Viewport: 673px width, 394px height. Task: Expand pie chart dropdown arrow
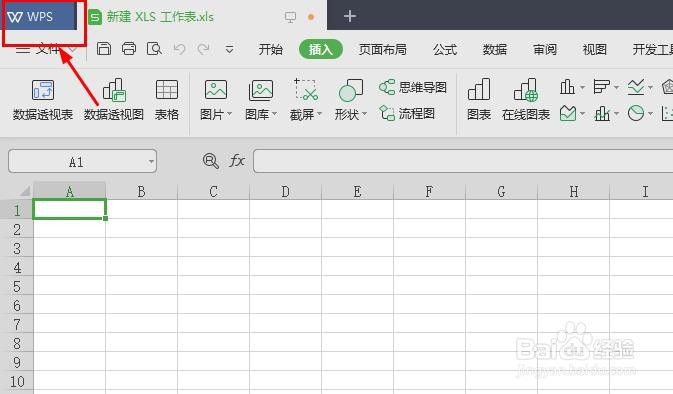pos(651,114)
